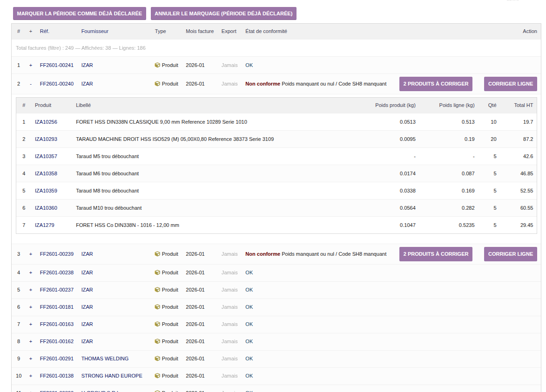The height and width of the screenshot is (392, 546).
Task: Click product cube icon on invoice FF2601-00291
Action: click(x=157, y=359)
